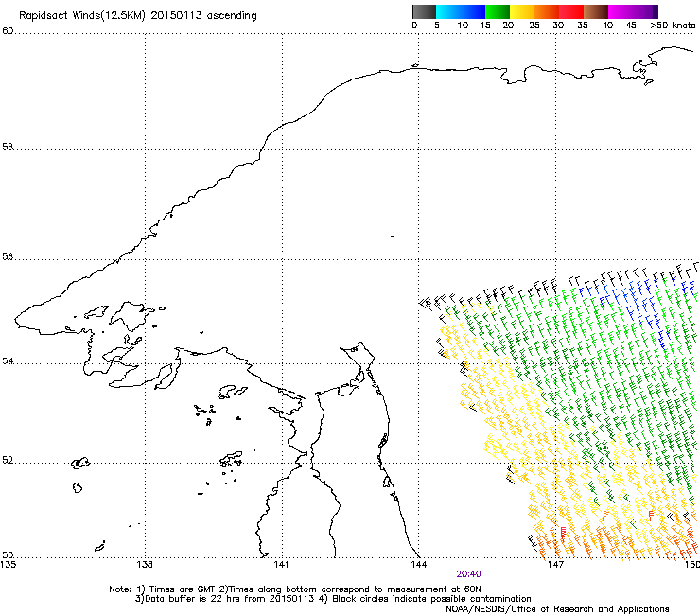Click the yellow 20-25 knots color segment
This screenshot has height=615, width=700.
522,11
